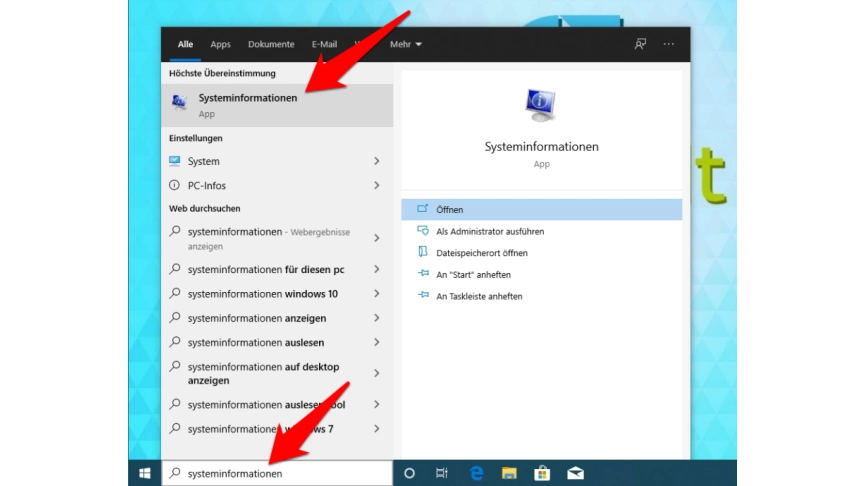Image resolution: width=864 pixels, height=486 pixels.
Task: Click Öffnen to launch Systeminformationen
Action: click(449, 210)
